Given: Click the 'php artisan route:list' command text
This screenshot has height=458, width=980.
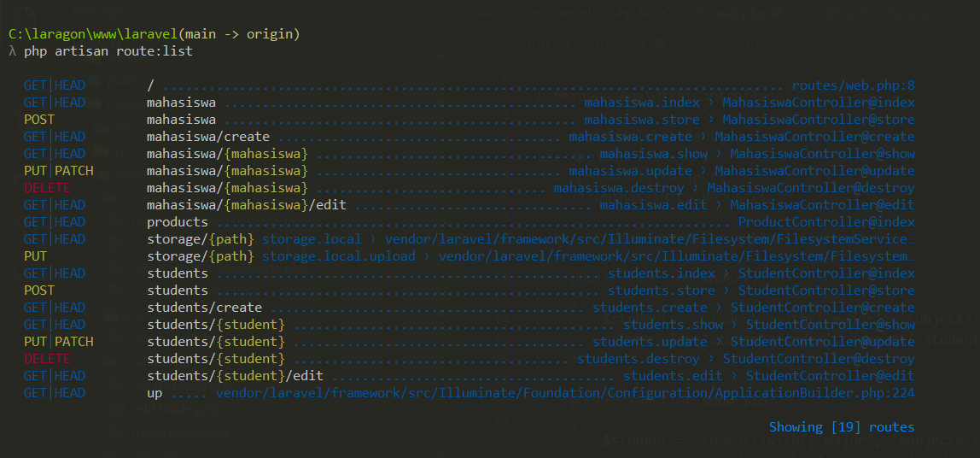Looking at the screenshot, I should pos(108,51).
